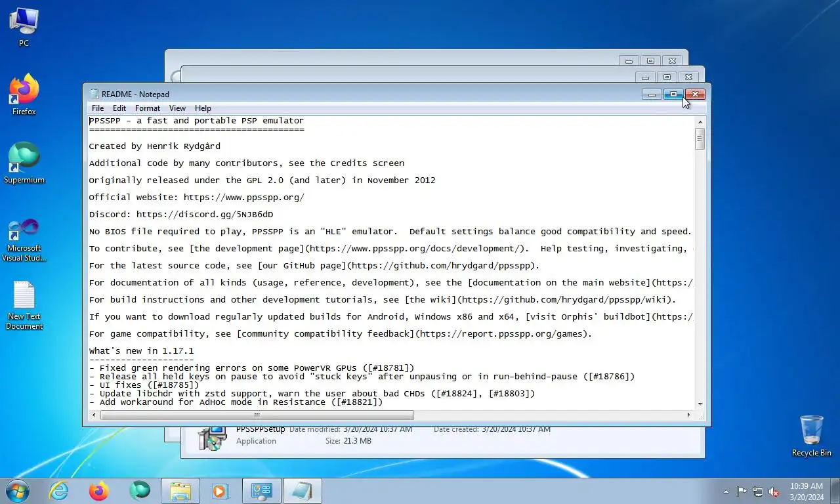Open the Edit menu in Notepad
The width and height of the screenshot is (840, 504).
coord(119,108)
